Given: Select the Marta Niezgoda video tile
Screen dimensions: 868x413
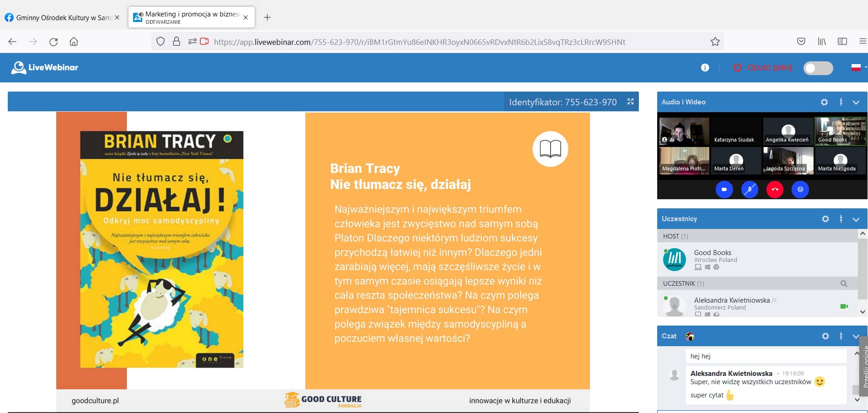Looking at the screenshot, I should click(x=841, y=160).
